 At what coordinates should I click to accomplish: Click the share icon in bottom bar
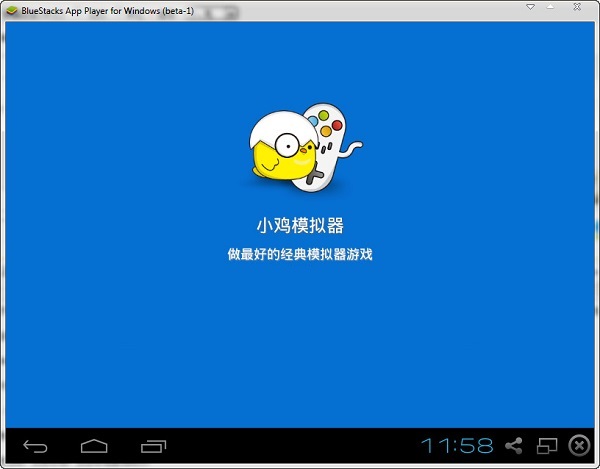tap(514, 446)
